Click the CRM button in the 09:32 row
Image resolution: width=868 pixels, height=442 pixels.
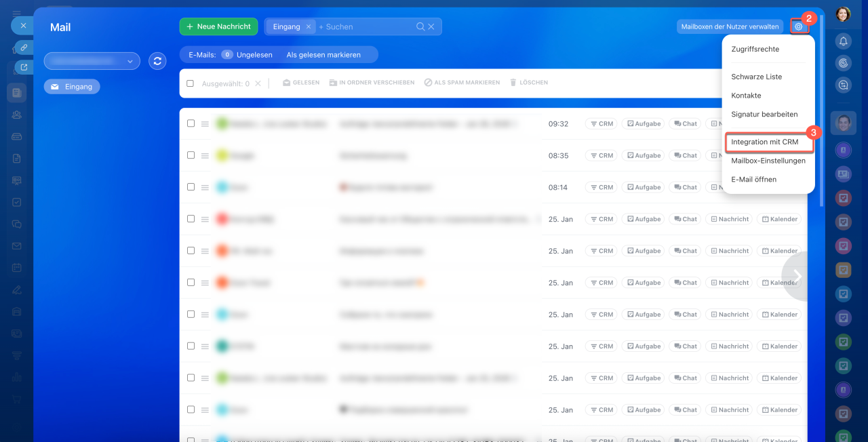click(601, 124)
